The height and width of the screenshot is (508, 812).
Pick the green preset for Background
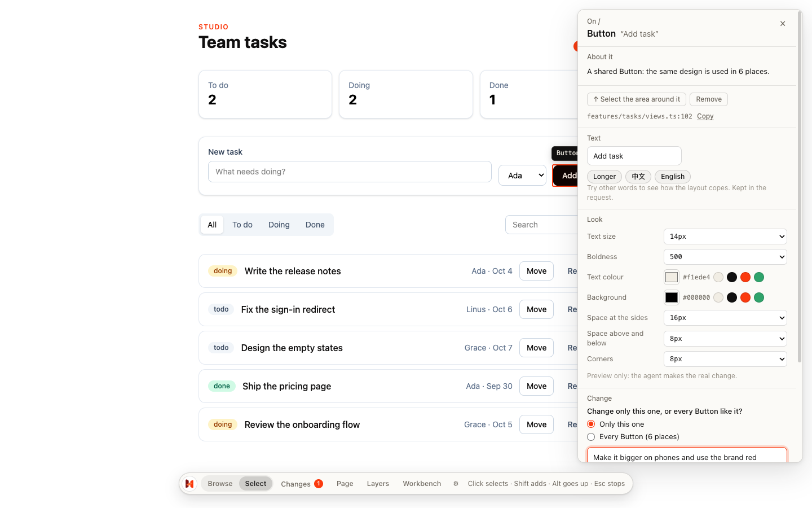click(x=759, y=297)
